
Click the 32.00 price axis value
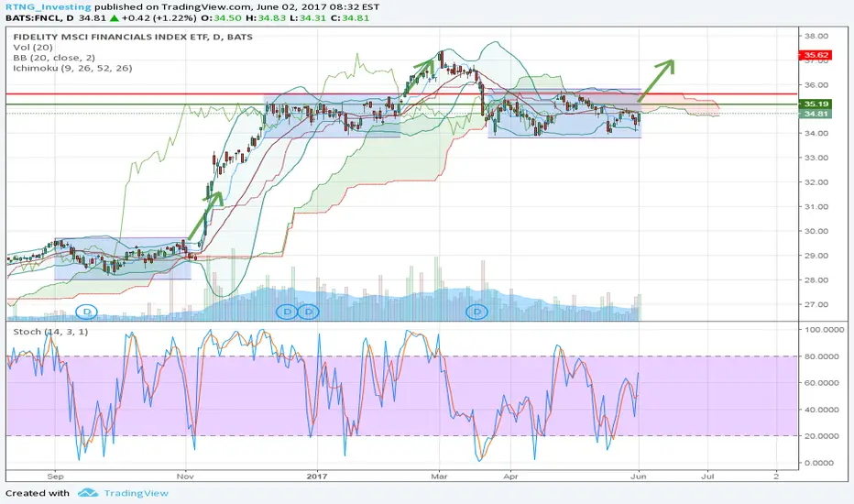pos(816,182)
